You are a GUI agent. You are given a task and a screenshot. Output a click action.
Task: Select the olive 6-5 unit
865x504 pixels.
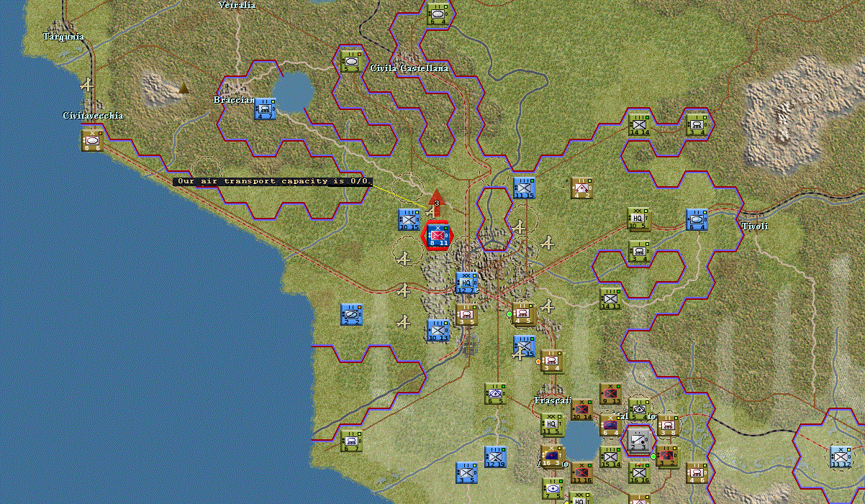click(496, 393)
